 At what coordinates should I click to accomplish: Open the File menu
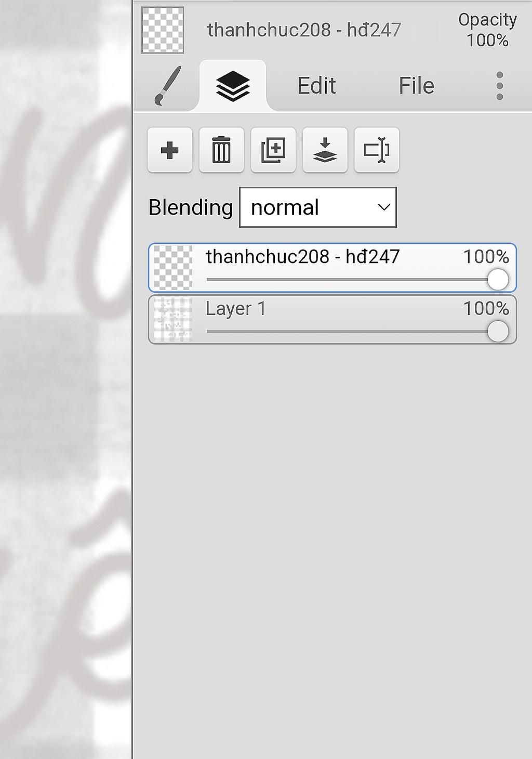tap(416, 86)
